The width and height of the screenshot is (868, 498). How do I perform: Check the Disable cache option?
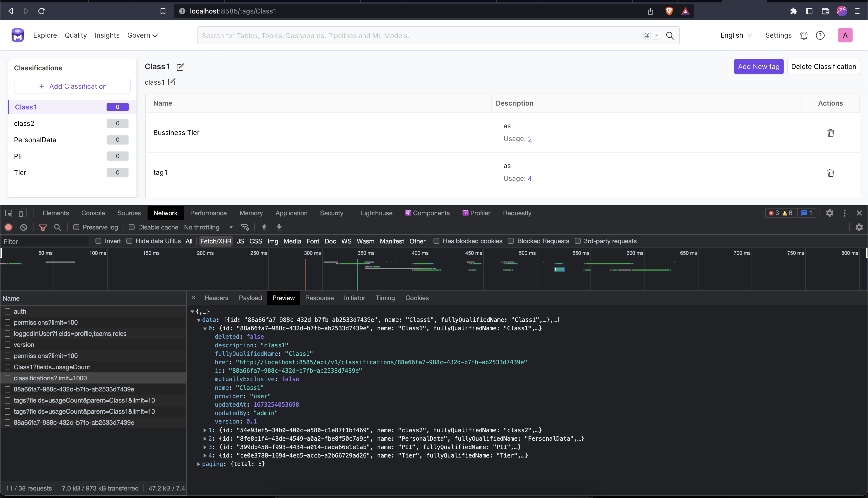click(132, 227)
